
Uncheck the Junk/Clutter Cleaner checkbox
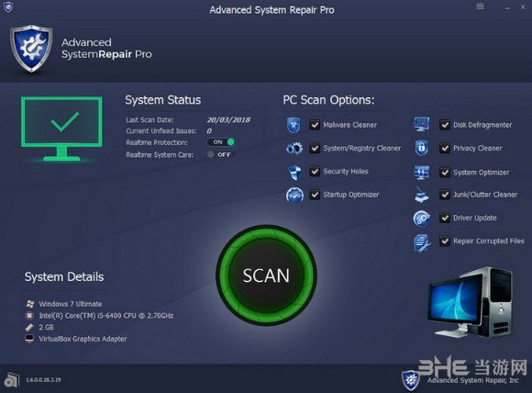click(445, 195)
